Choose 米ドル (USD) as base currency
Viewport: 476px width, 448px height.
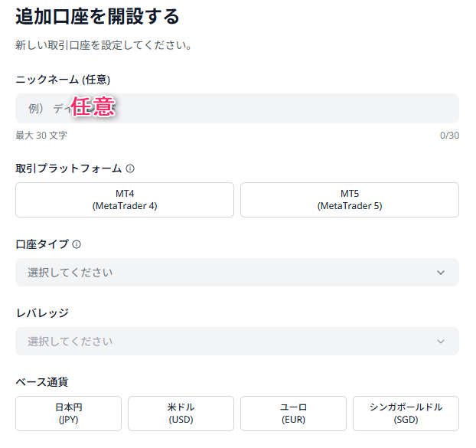click(x=181, y=414)
